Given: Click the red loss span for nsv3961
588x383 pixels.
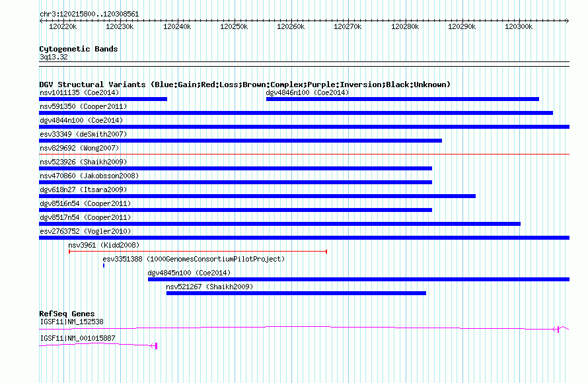Looking at the screenshot, I should point(198,252).
